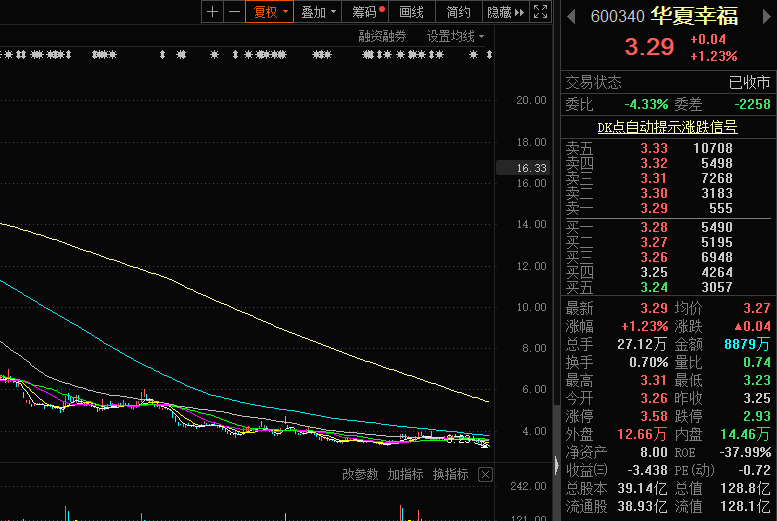Viewport: 777px width, 521px height.
Task: Click the 加指标 button
Action: 405,474
